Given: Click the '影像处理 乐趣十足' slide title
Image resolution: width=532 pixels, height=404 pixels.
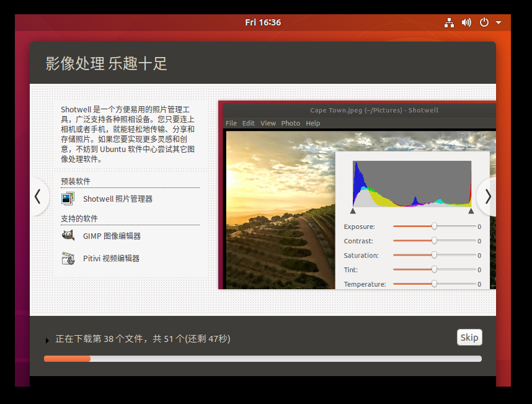Looking at the screenshot, I should click(106, 63).
